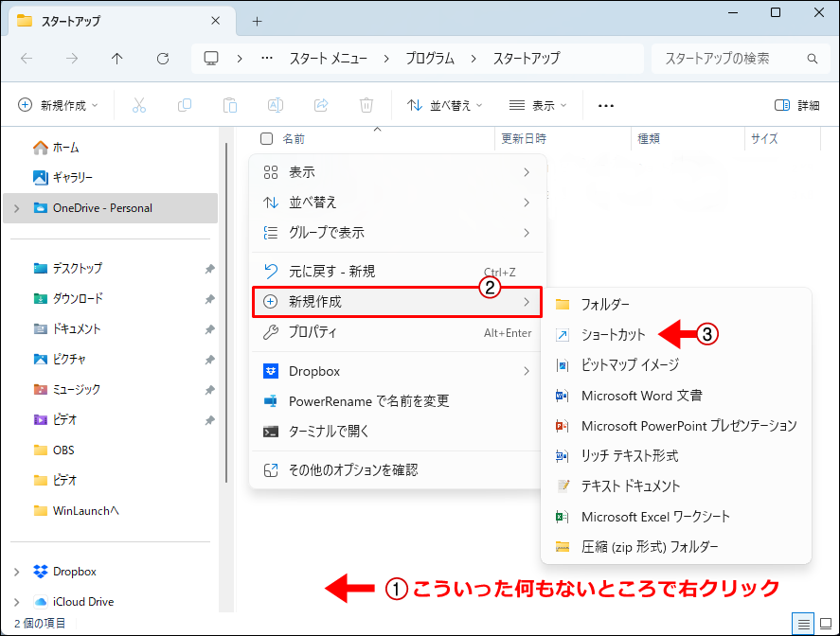Open ダウンロード folder in the sidebar

(x=78, y=298)
